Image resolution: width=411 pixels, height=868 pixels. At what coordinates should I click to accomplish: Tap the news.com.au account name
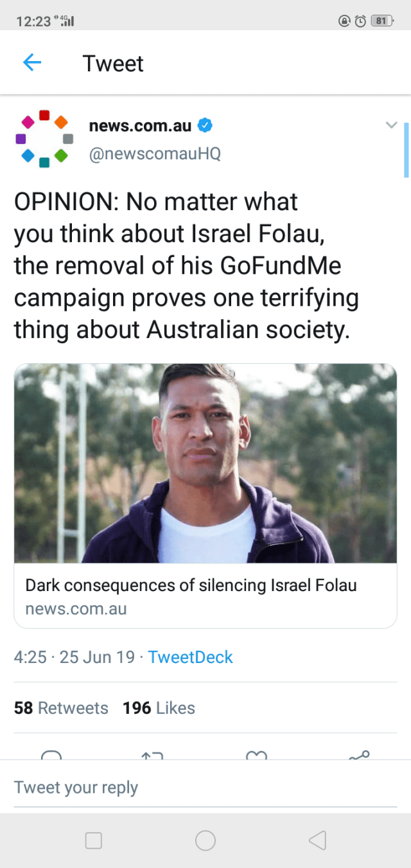tap(140, 125)
